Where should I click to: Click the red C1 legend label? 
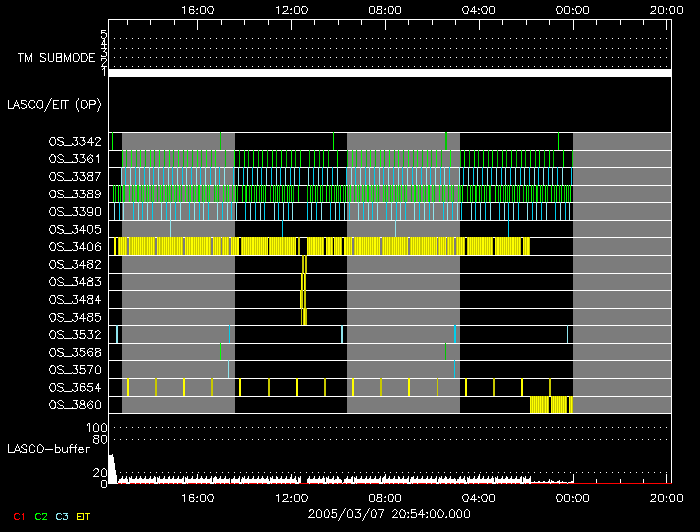pos(17,516)
